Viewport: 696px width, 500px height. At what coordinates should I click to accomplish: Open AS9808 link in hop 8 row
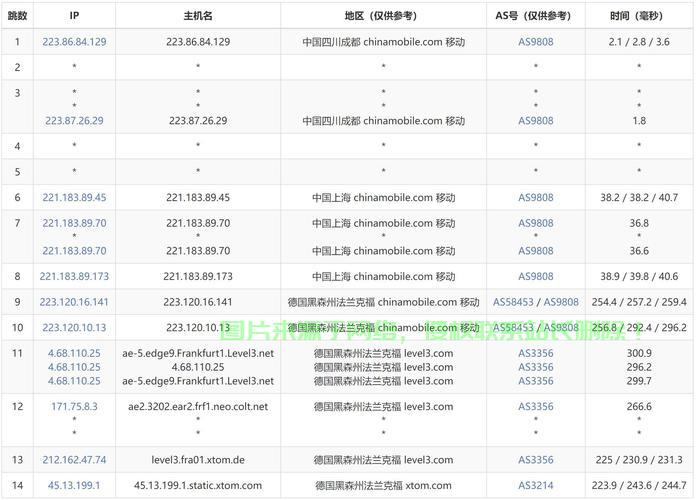tap(536, 276)
